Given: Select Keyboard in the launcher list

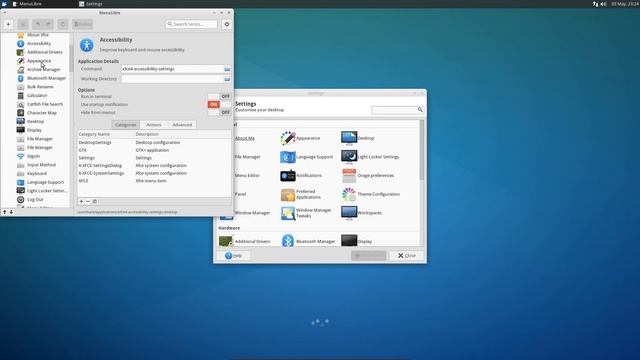Looking at the screenshot, I should point(37,173).
